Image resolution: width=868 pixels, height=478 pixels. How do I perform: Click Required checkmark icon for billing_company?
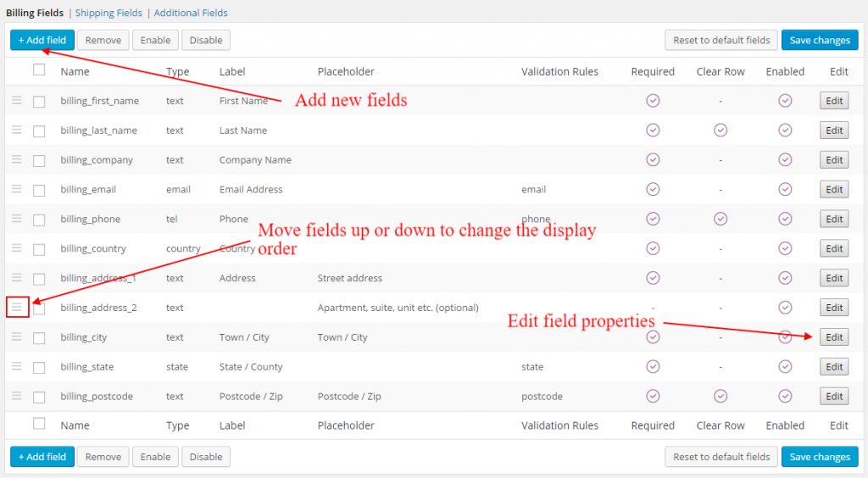pyautogui.click(x=653, y=160)
